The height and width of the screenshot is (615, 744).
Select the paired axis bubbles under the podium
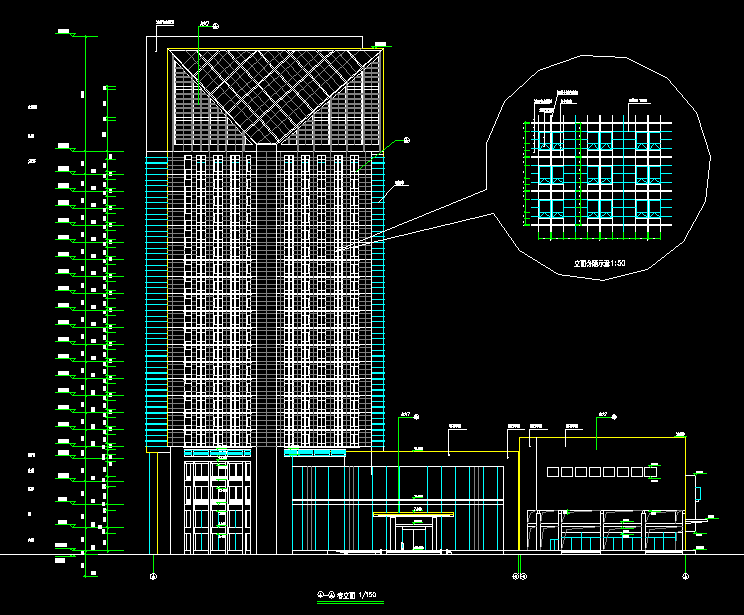pyautogui.click(x=518, y=576)
